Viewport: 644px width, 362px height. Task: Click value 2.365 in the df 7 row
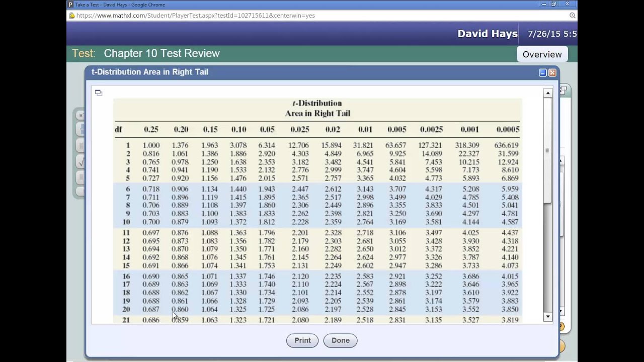[300, 198]
